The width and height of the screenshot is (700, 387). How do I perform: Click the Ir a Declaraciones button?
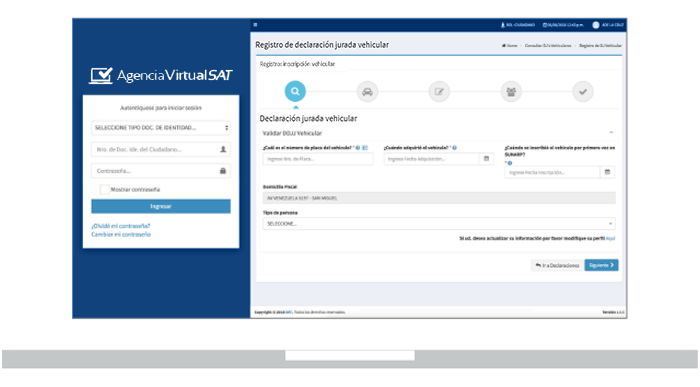click(x=557, y=265)
